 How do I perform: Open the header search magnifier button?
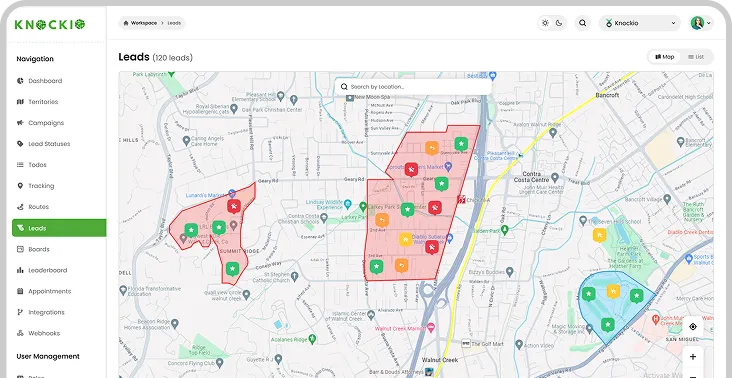coord(583,23)
